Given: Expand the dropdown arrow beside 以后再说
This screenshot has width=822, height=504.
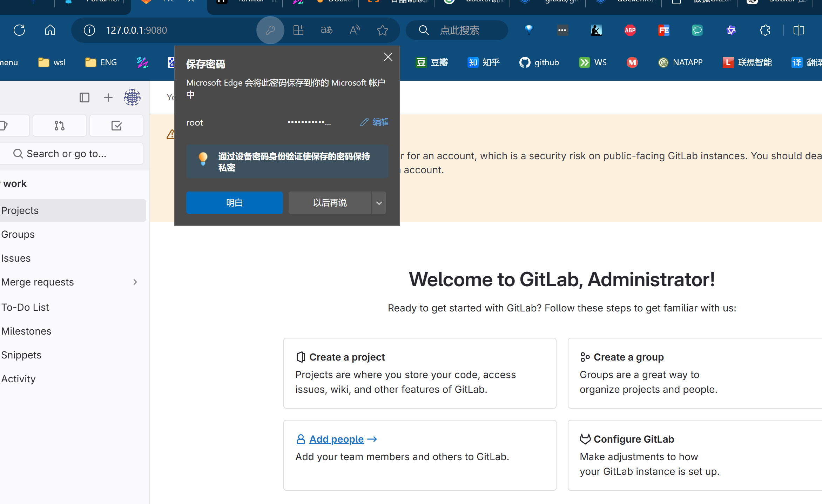Looking at the screenshot, I should coord(379,203).
